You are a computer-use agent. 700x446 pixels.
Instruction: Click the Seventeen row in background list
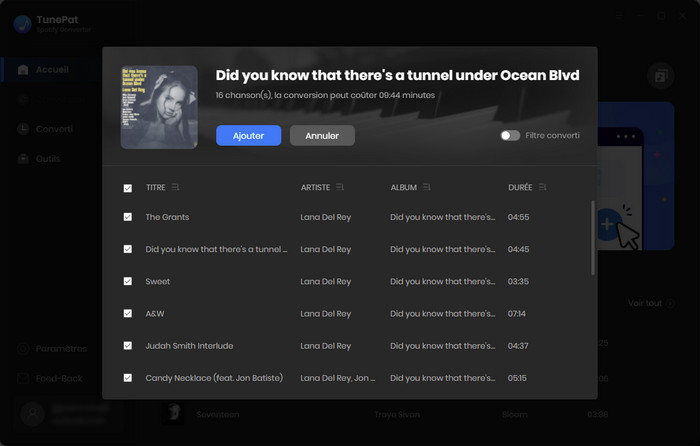(x=385, y=415)
